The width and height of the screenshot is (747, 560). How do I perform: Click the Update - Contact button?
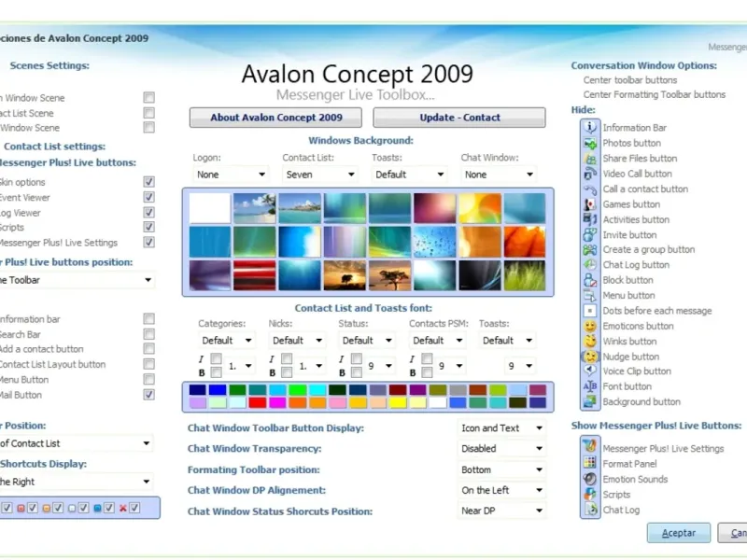coord(459,118)
